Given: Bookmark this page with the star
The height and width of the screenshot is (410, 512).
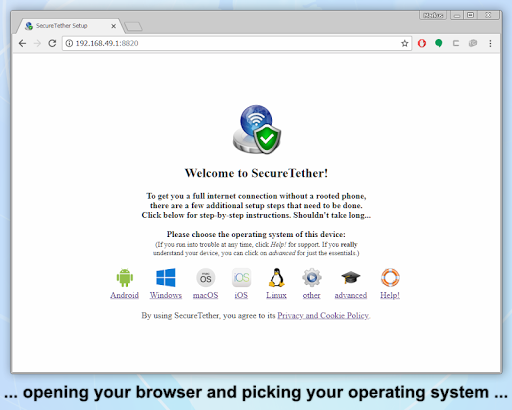Looking at the screenshot, I should [405, 43].
